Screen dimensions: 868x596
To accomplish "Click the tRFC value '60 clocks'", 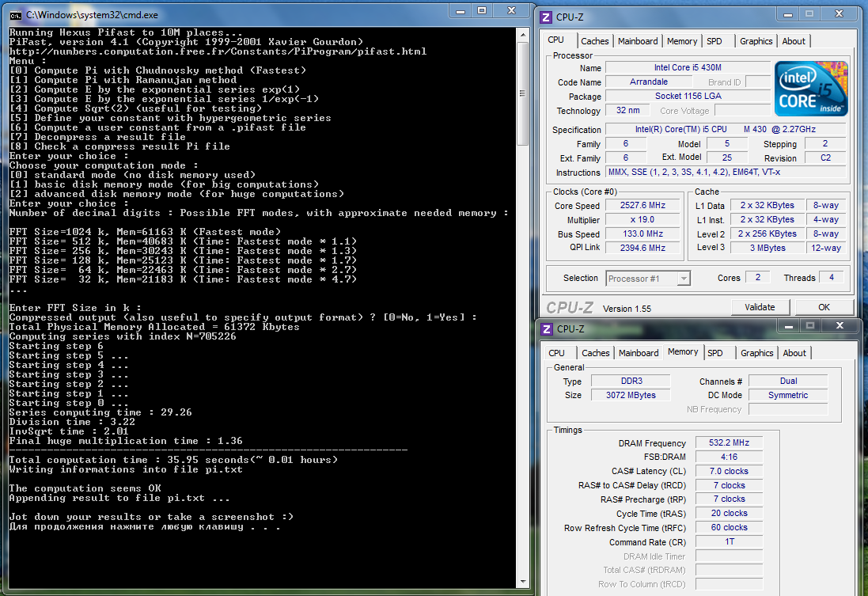I will (x=729, y=528).
